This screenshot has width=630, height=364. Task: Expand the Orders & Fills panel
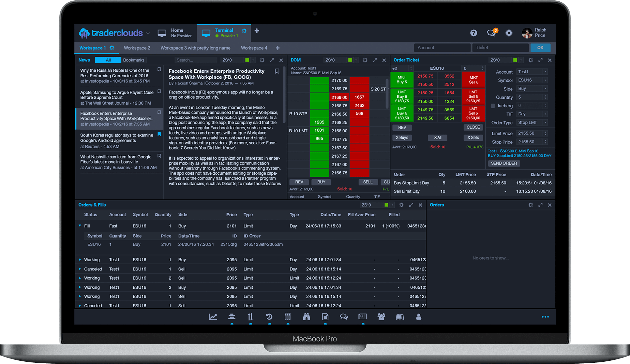411,205
